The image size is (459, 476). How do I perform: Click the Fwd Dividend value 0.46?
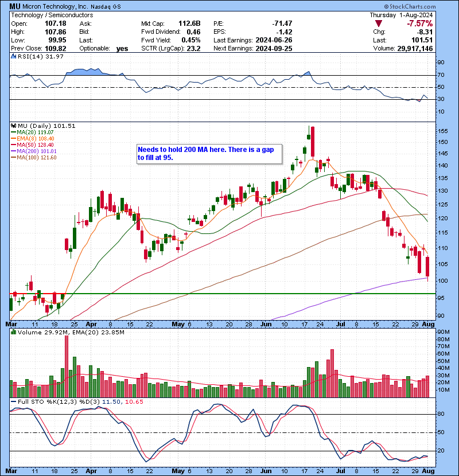click(193, 32)
